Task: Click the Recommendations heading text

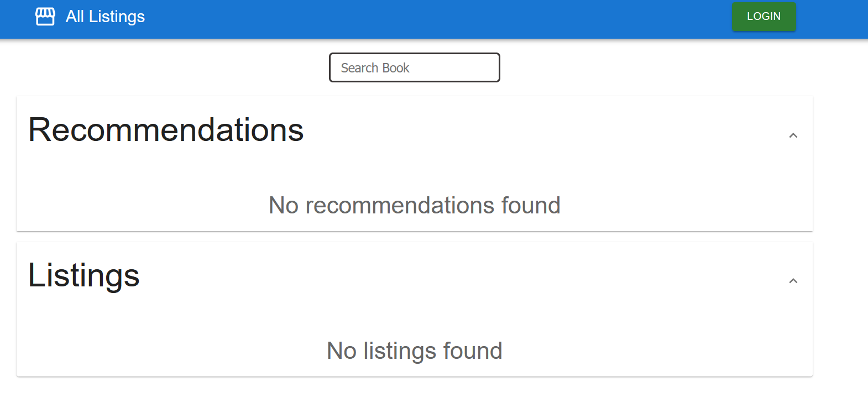Action: click(166, 130)
